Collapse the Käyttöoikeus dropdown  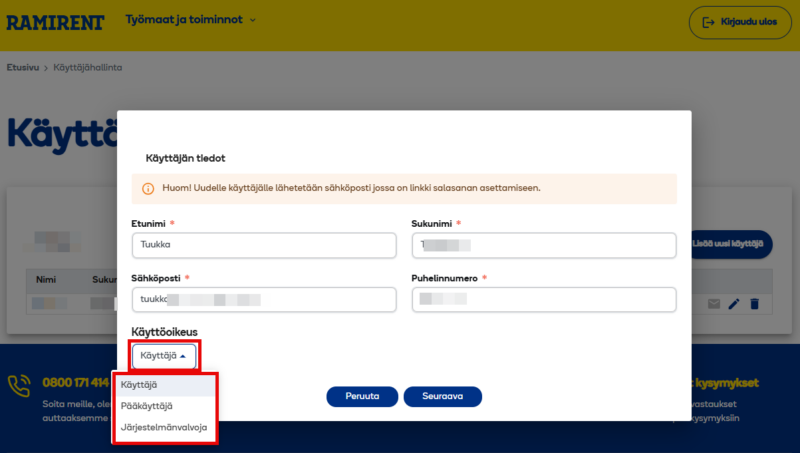click(x=163, y=356)
